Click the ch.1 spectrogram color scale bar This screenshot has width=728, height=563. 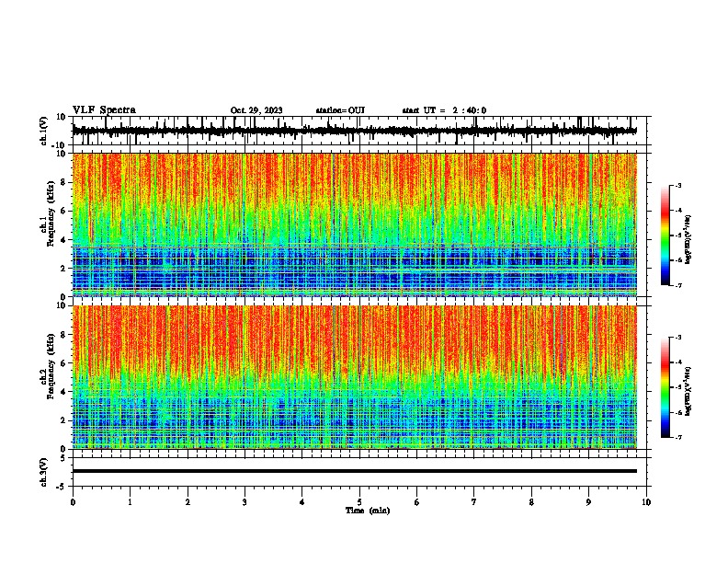(x=665, y=236)
